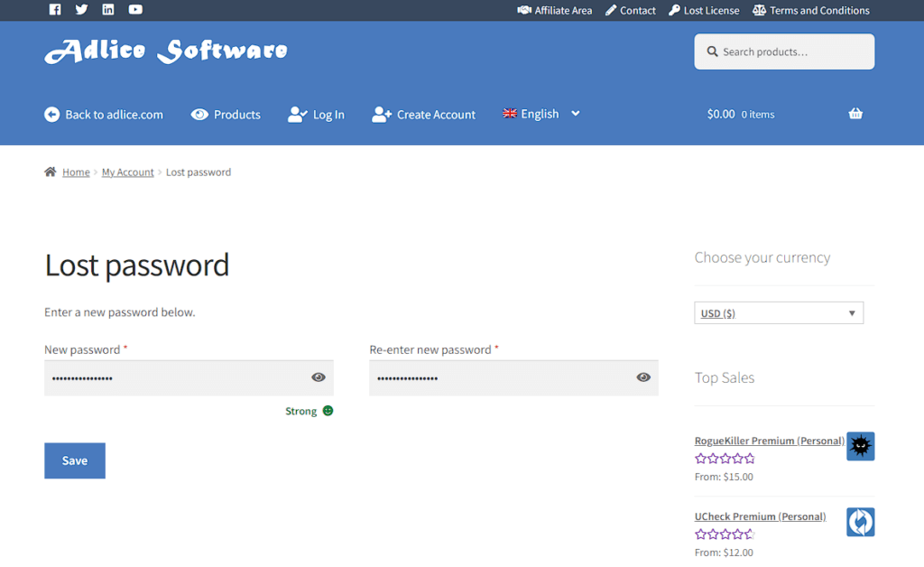Click the My Account breadcrumb link
This screenshot has height=567, width=924.
[x=127, y=172]
